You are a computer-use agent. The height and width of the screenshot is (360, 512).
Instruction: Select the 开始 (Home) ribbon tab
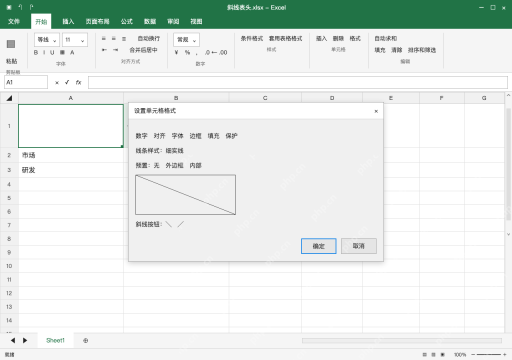(x=41, y=22)
